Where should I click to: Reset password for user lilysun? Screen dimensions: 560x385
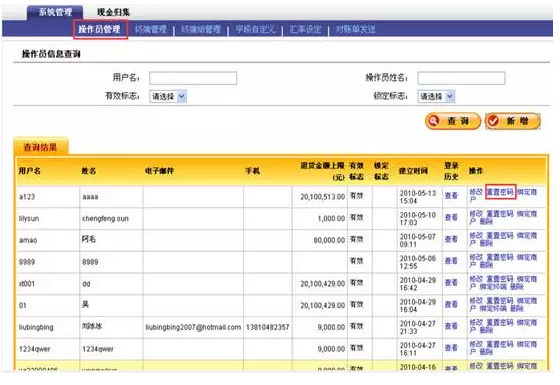click(x=500, y=214)
